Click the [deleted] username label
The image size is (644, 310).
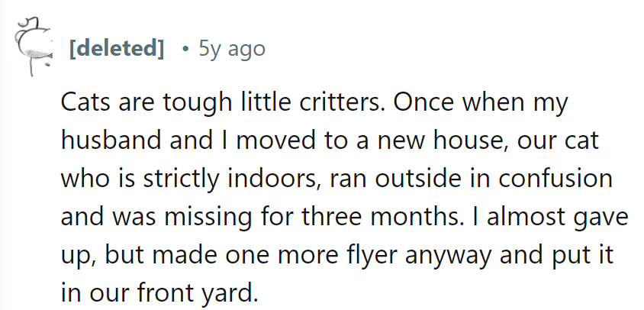coord(116,50)
